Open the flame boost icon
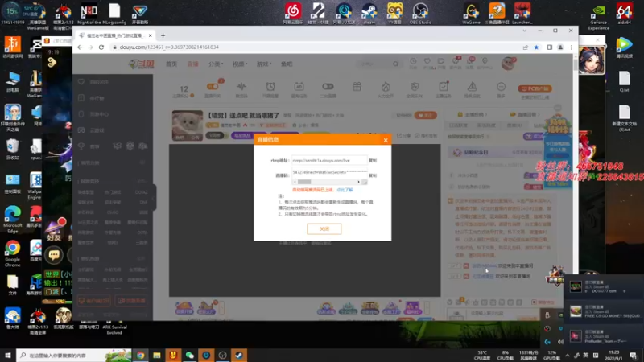The image size is (644, 362). click(x=386, y=87)
